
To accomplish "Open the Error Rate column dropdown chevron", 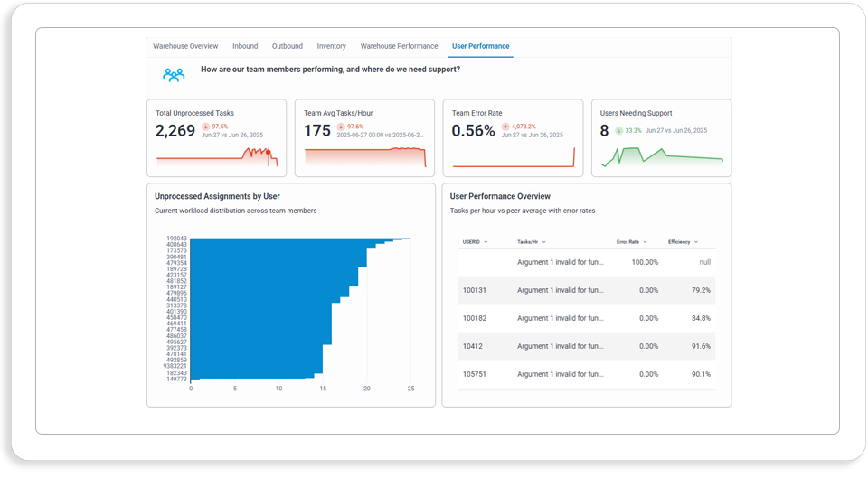I will [646, 242].
